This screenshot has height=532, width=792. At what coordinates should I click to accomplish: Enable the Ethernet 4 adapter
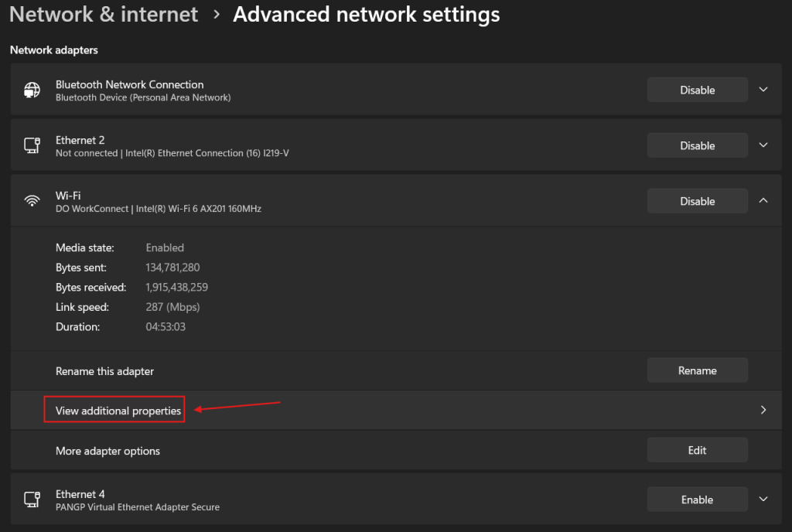[697, 500]
